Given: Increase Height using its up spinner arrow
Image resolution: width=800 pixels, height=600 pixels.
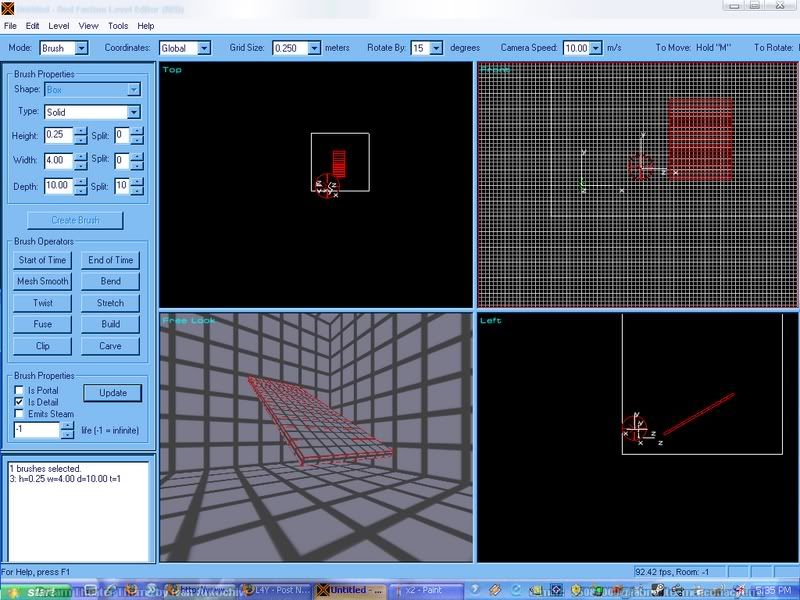Looking at the screenshot, I should click(81, 132).
